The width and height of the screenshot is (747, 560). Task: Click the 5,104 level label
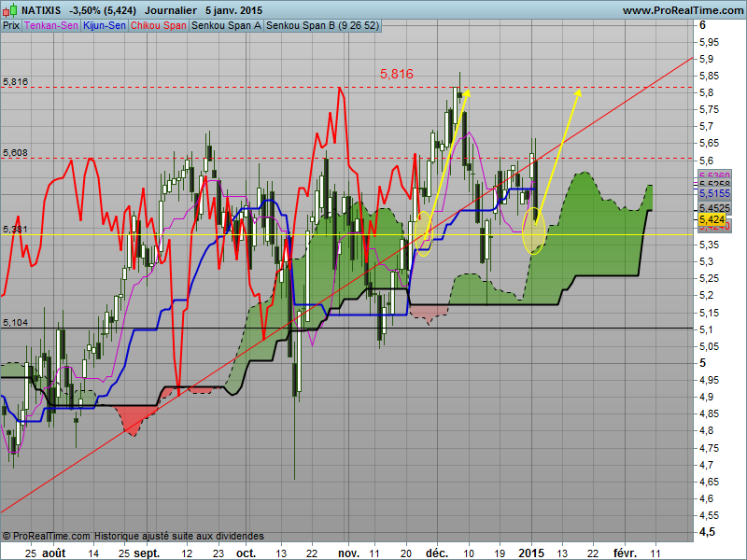[15, 323]
